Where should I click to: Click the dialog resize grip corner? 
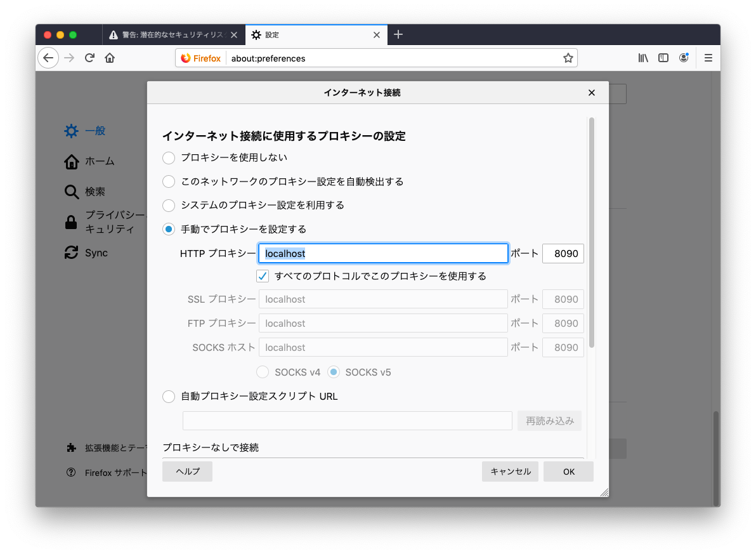tap(604, 492)
